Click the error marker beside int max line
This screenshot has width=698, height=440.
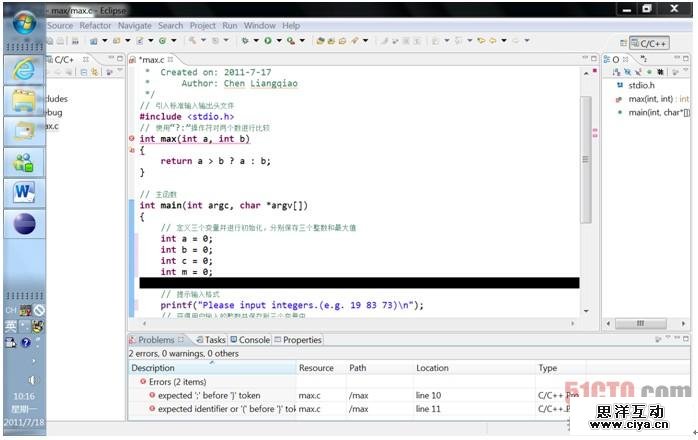[131, 139]
